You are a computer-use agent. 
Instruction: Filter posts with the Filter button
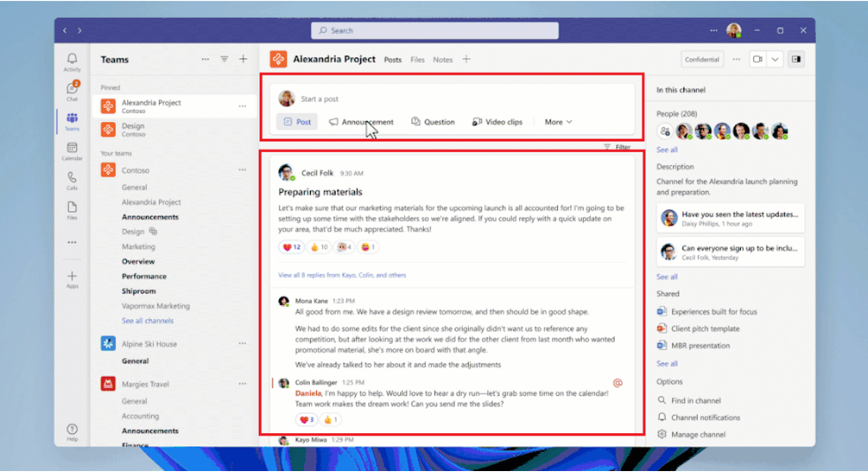point(617,147)
